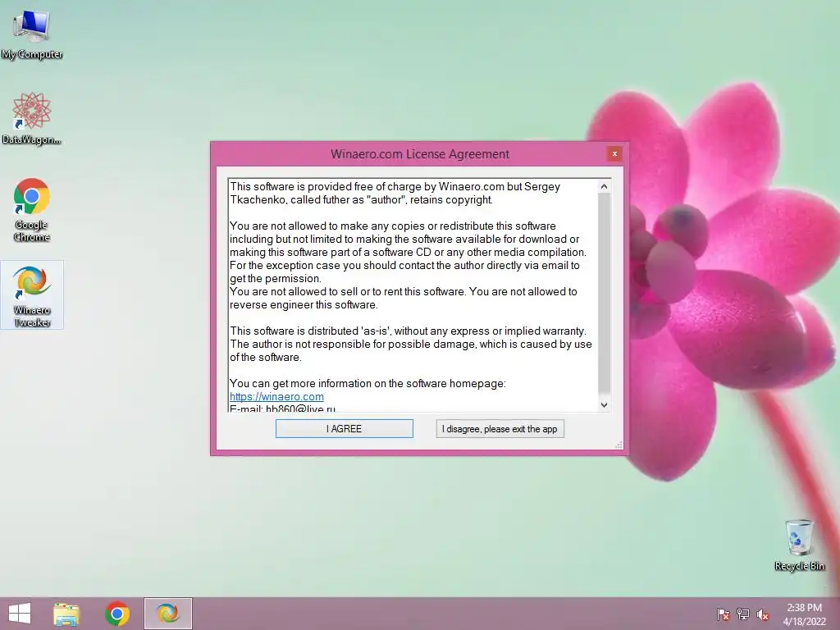
Task: Click 'I disagree, please exit the app'
Action: pos(500,428)
